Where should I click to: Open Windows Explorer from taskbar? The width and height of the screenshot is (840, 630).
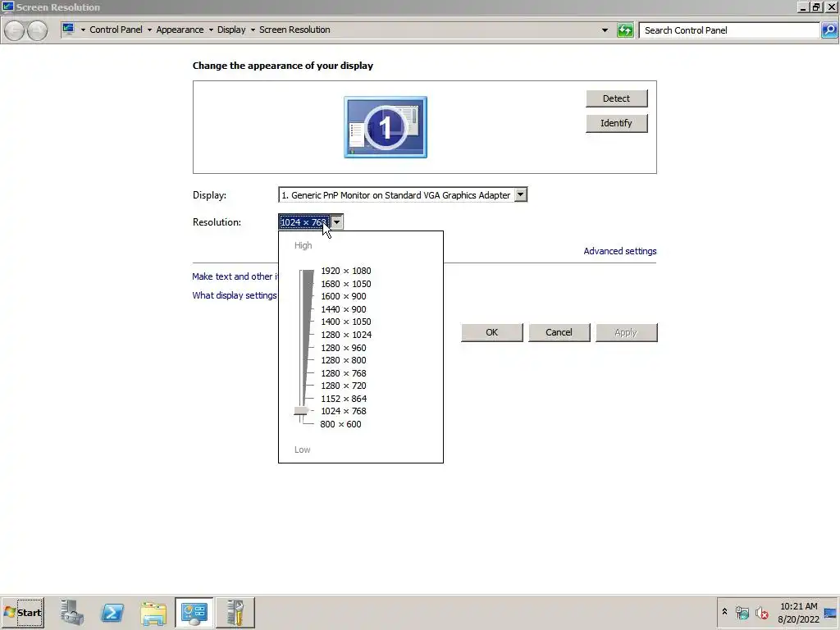click(153, 614)
